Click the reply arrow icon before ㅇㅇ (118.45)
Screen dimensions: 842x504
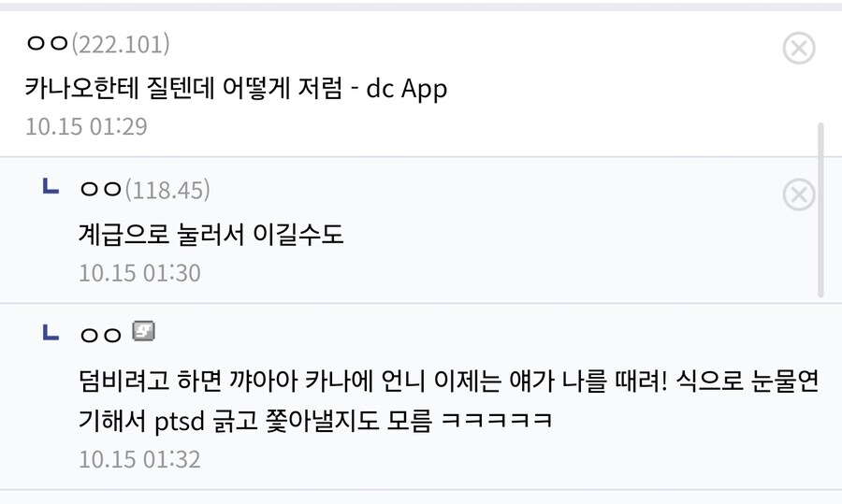click(x=51, y=188)
